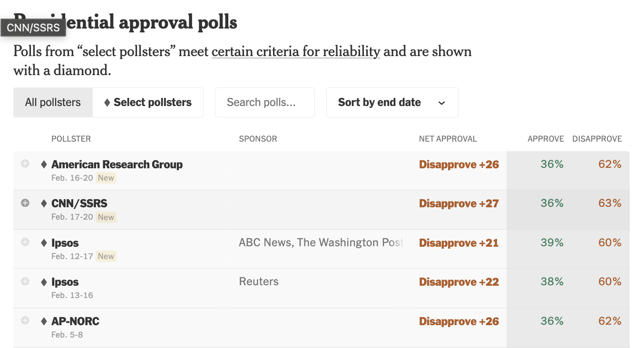Click diamond icon beside American Research Group
Viewport: 644px width, 348px height.
pyautogui.click(x=44, y=164)
